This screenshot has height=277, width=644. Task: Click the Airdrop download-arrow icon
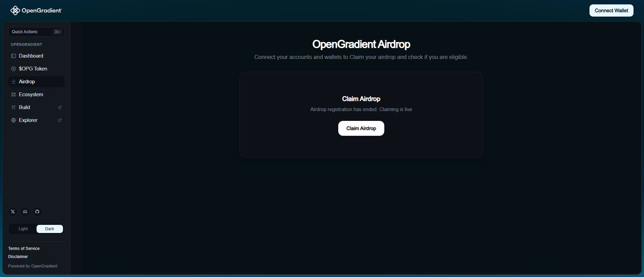pyautogui.click(x=14, y=82)
